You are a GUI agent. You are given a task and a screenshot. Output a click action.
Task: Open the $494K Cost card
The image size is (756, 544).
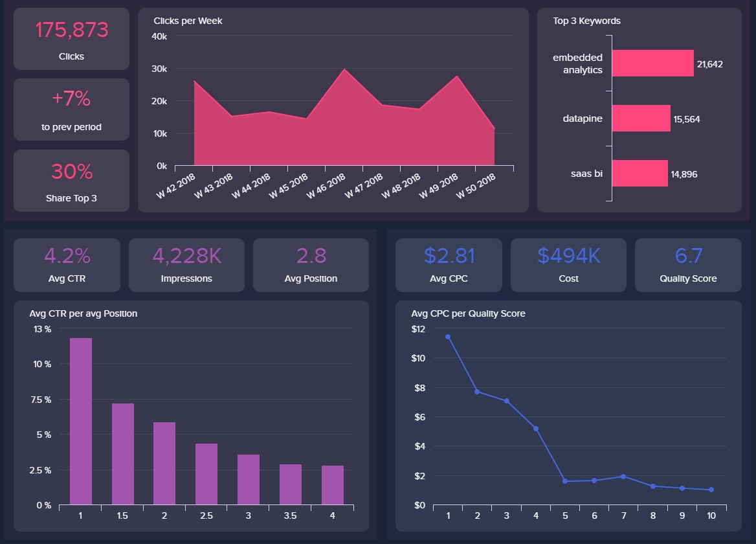(568, 265)
